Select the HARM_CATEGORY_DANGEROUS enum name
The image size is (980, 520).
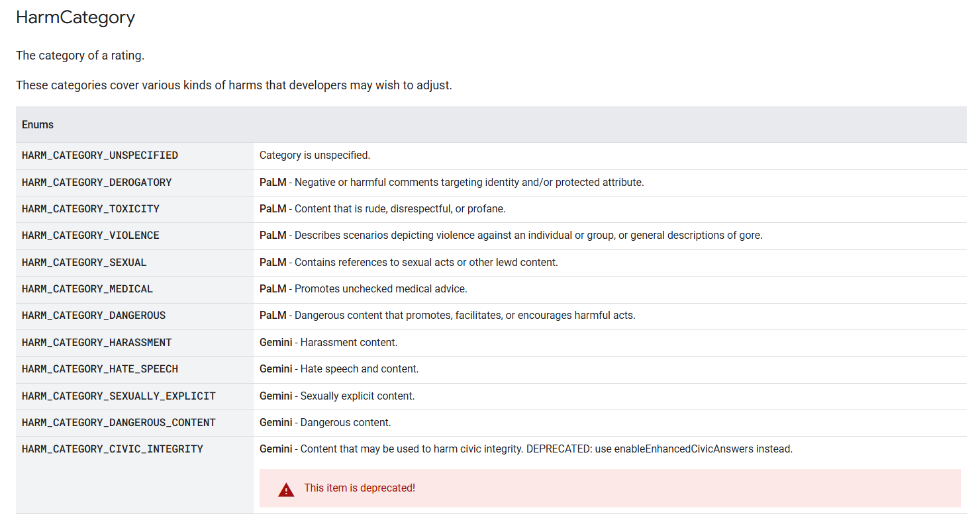94,316
